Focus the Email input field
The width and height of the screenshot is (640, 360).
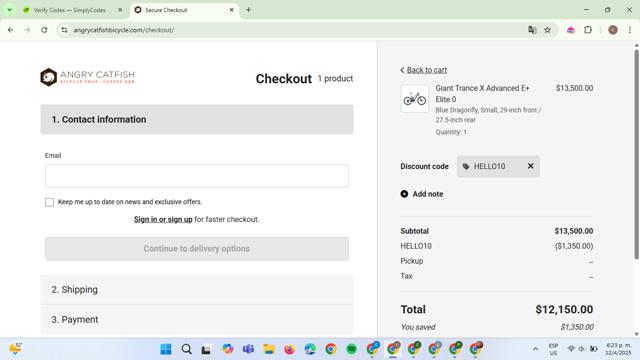pos(197,176)
